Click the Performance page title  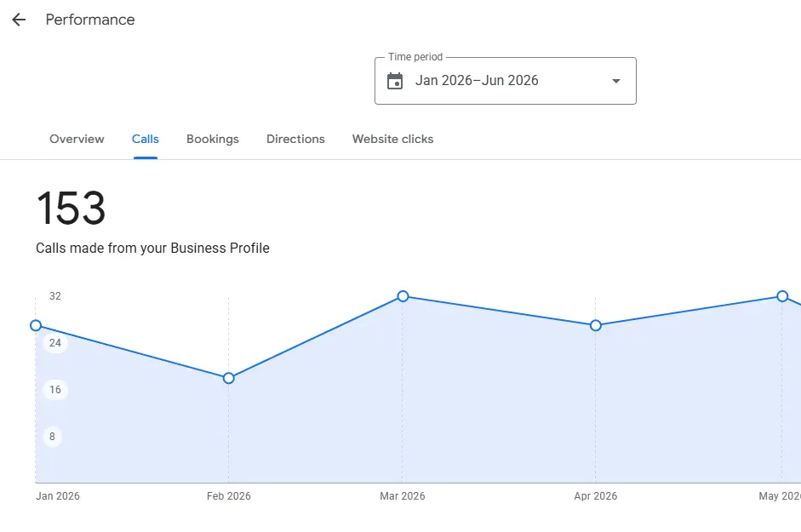coord(90,20)
